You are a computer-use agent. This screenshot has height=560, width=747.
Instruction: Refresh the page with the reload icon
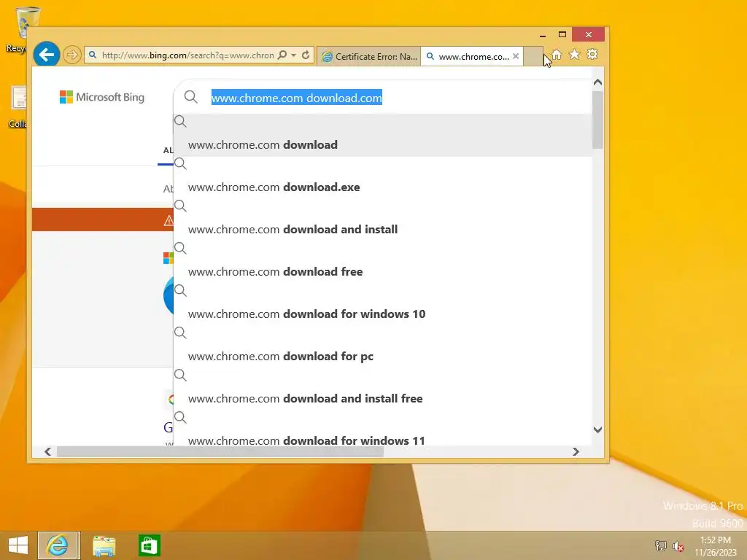coord(306,55)
